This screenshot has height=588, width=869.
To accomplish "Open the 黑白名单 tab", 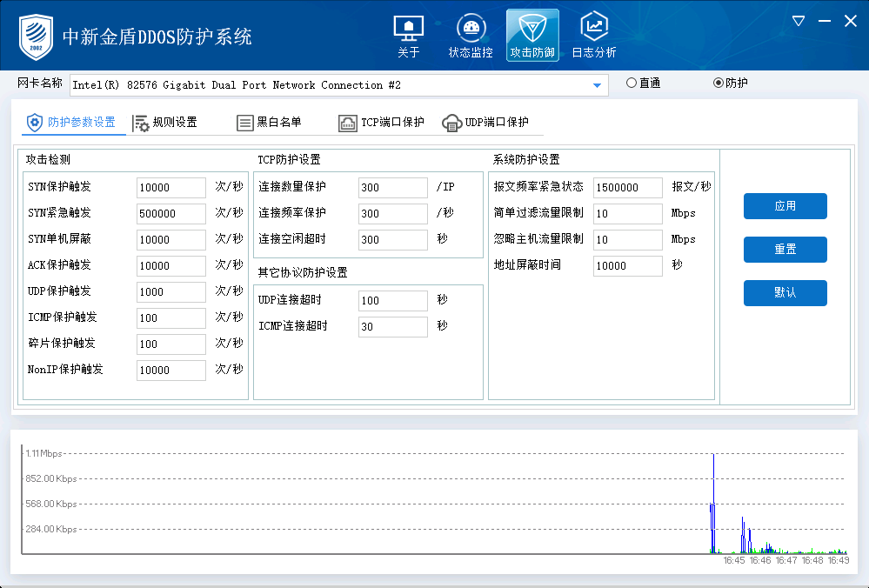I will 270,123.
